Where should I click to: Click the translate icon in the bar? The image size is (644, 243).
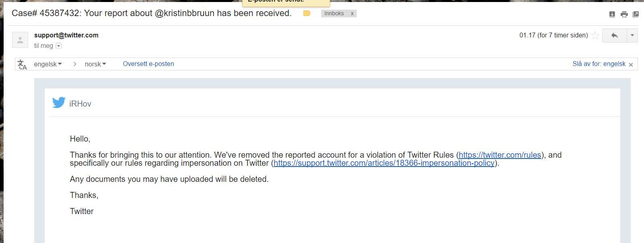[x=22, y=64]
